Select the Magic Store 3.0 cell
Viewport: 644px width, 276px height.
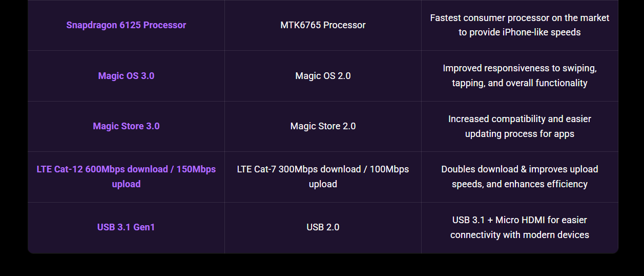click(126, 126)
